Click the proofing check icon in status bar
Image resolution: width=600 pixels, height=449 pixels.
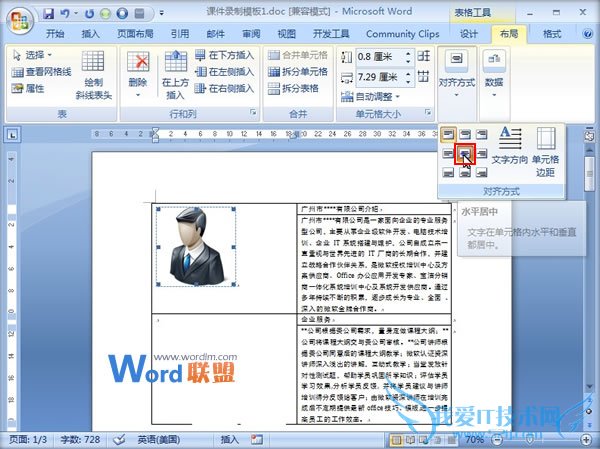coord(119,439)
